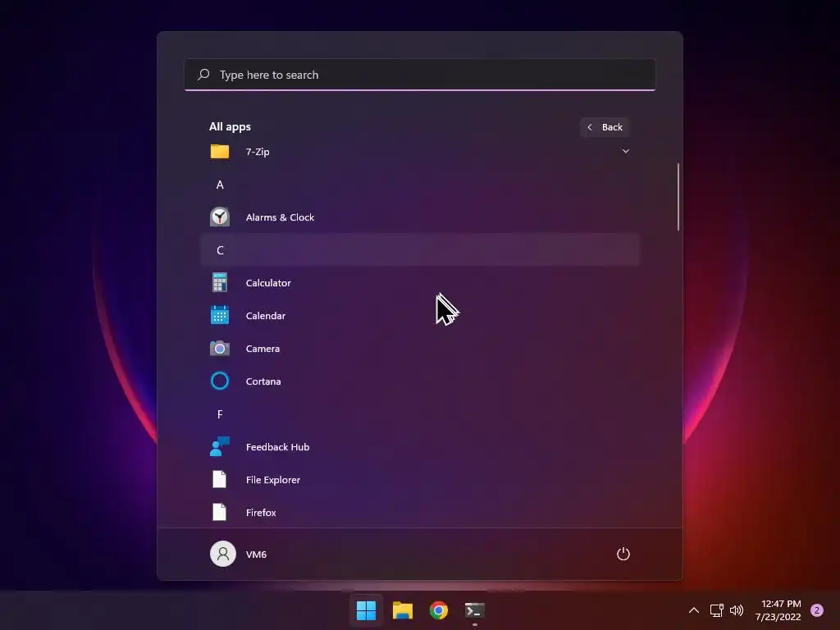The height and width of the screenshot is (630, 840).
Task: Open the volume tray icon
Action: [737, 610]
